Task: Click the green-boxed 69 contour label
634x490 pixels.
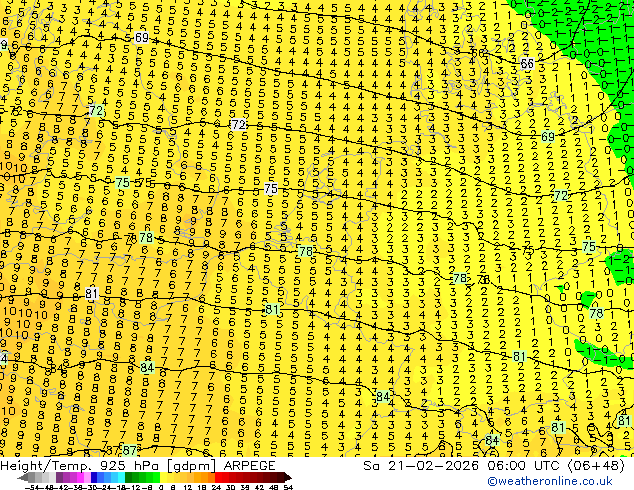Action: 548,136
